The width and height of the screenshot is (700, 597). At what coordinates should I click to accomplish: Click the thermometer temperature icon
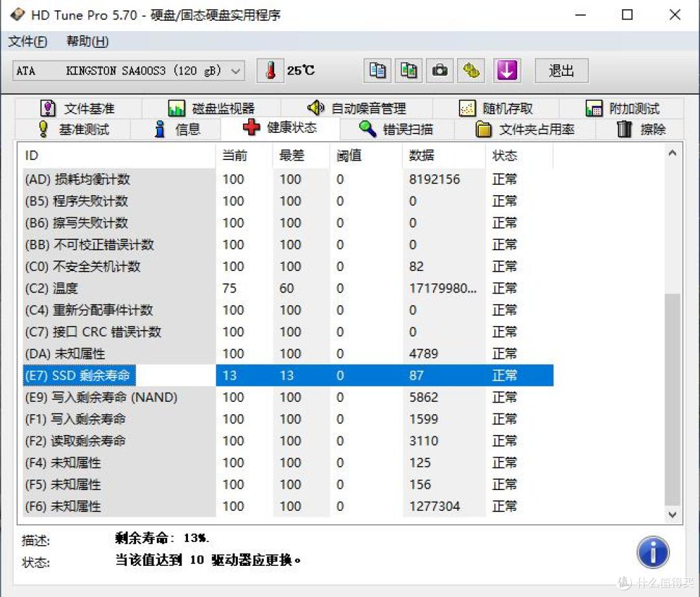click(x=270, y=71)
